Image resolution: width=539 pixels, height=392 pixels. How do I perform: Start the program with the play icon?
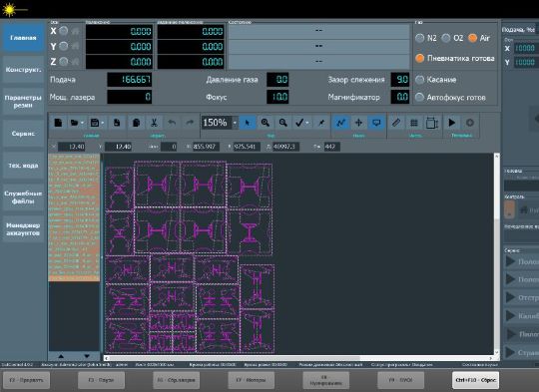[452, 123]
